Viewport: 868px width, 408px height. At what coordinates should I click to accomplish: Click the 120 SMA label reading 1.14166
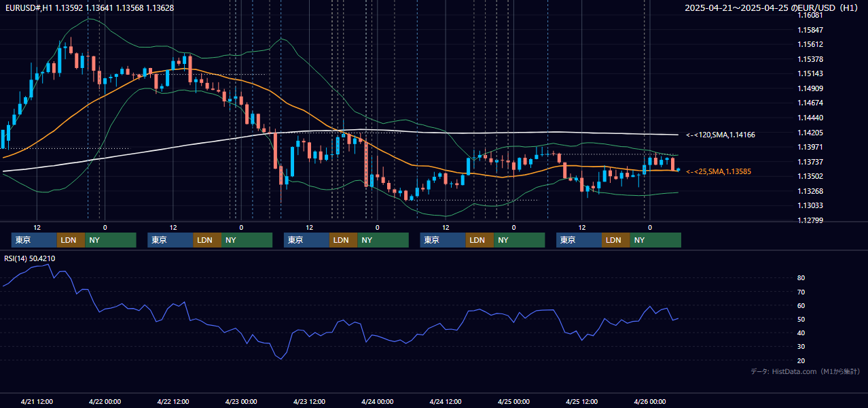point(721,135)
